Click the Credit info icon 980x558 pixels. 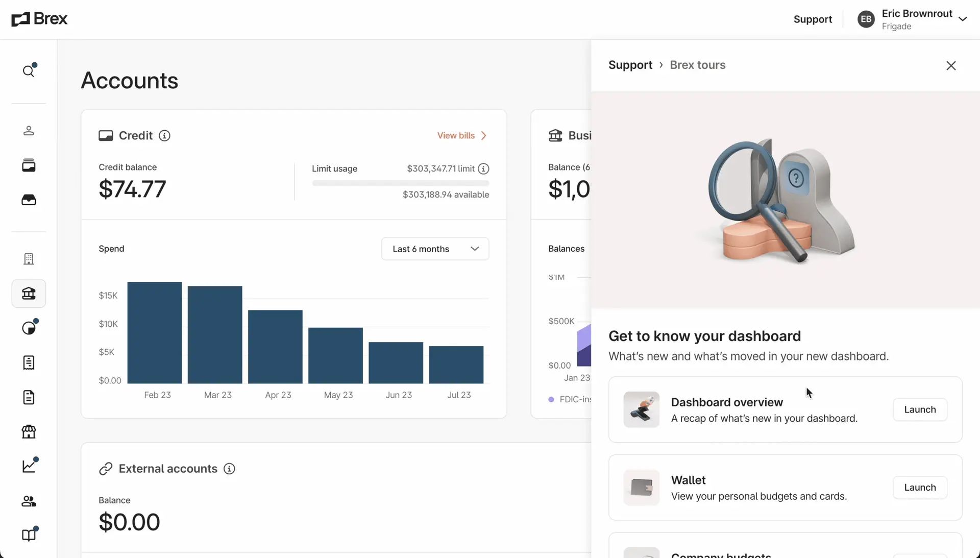(164, 136)
